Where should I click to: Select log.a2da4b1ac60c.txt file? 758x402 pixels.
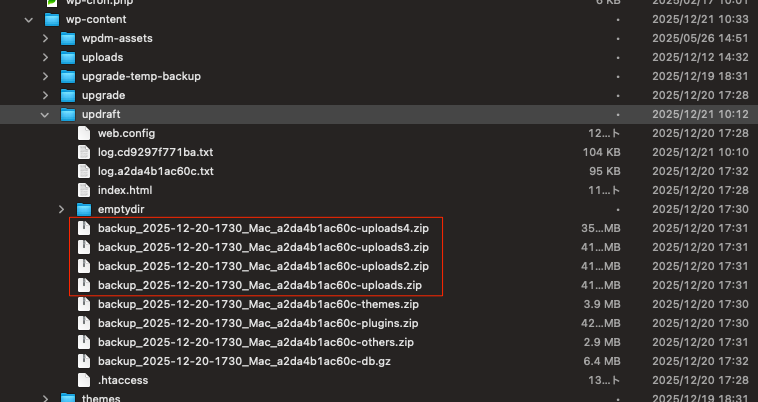click(x=155, y=171)
